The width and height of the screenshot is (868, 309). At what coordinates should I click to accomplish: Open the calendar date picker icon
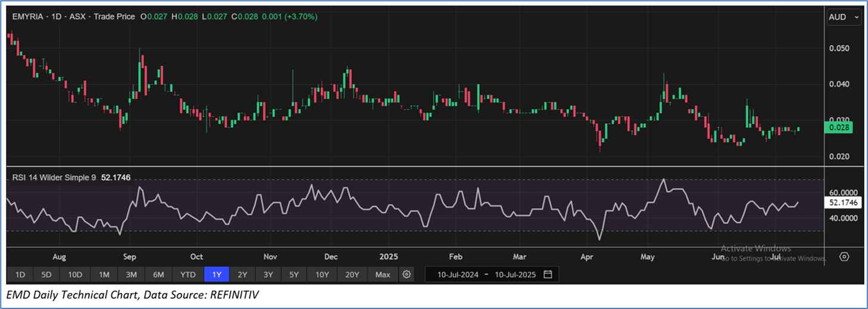(x=548, y=274)
